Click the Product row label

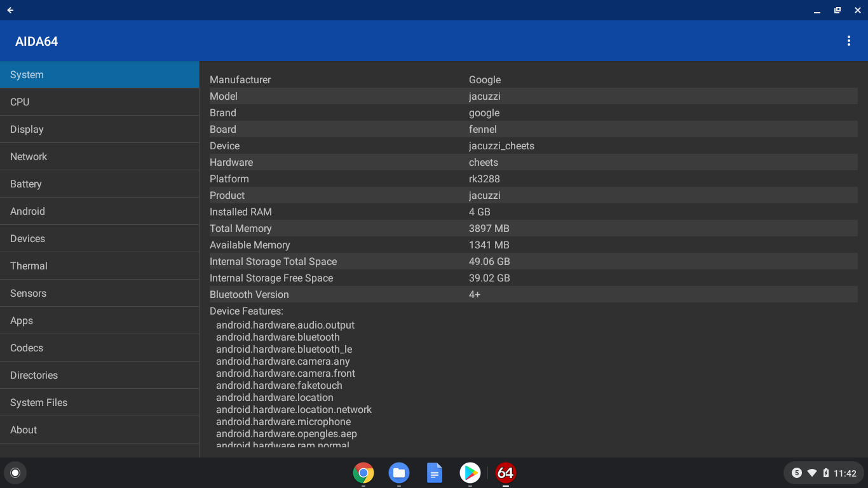point(227,195)
